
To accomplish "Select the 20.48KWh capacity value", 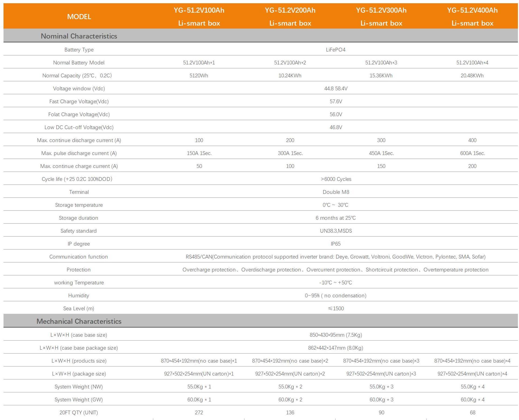I will tap(472, 75).
